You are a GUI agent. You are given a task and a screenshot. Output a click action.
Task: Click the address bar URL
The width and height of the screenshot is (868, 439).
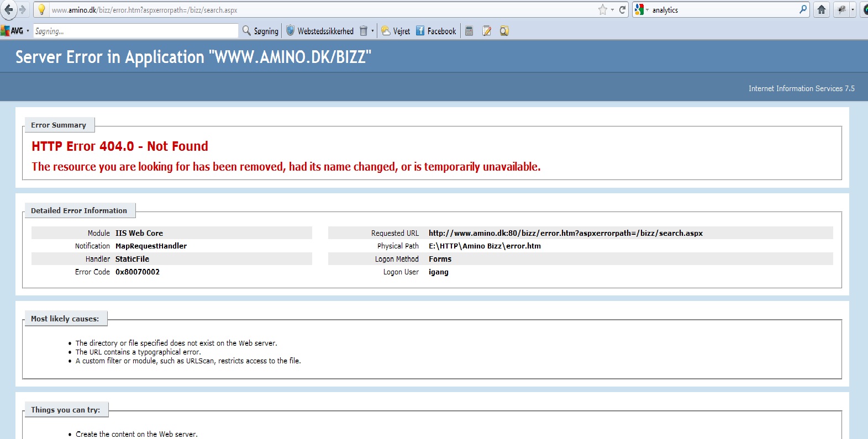144,10
